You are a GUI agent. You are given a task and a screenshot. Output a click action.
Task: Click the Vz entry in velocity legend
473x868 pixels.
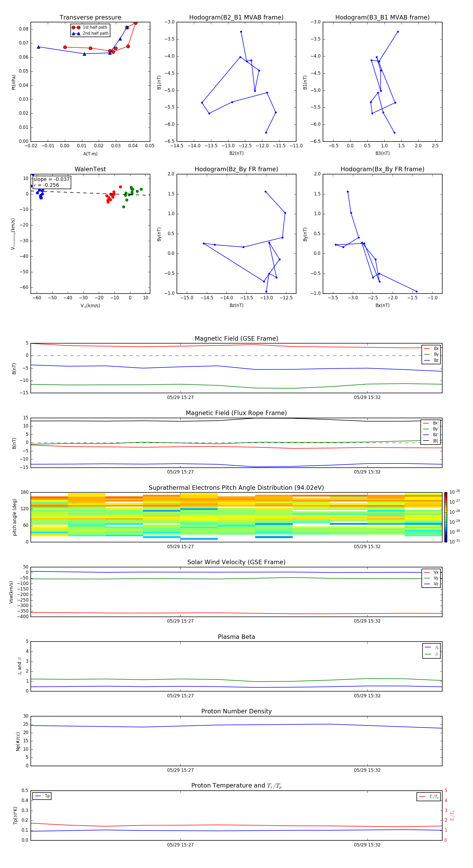pyautogui.click(x=431, y=584)
